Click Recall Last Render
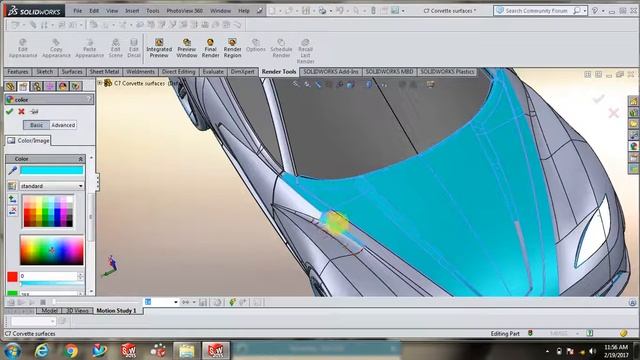The image size is (640, 360). (x=305, y=51)
